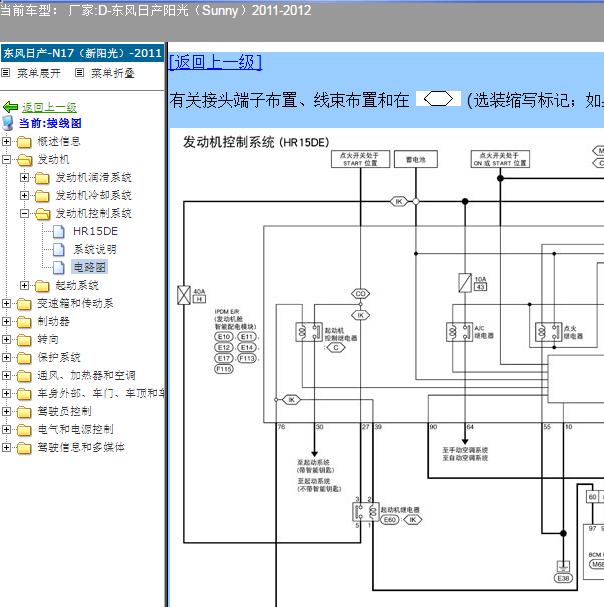Click the open folder icon for 发动机
The width and height of the screenshot is (604, 607).
[x=25, y=159]
